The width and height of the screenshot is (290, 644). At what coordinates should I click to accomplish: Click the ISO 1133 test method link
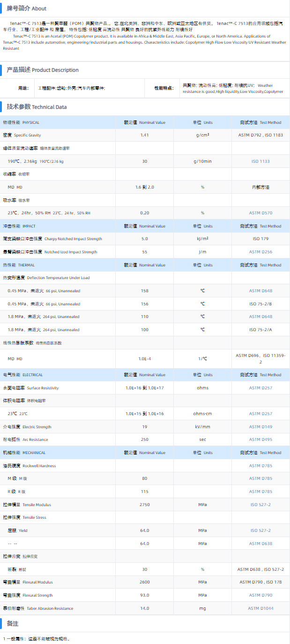point(260,161)
